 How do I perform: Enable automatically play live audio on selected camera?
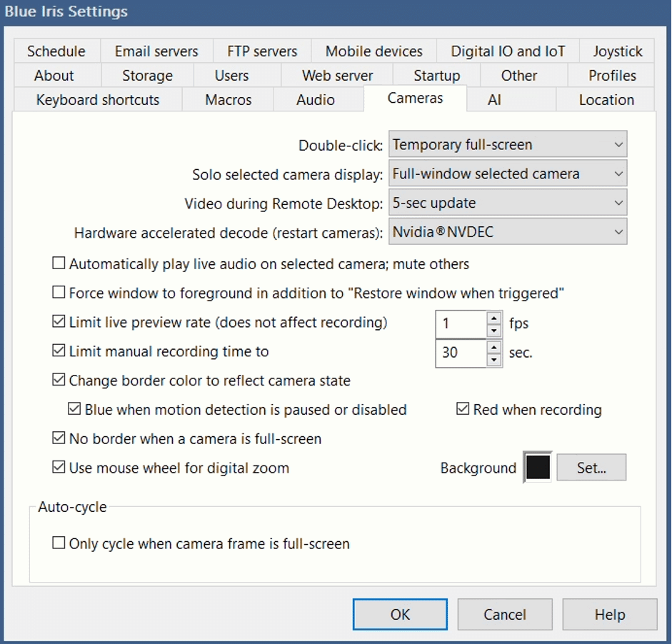click(59, 263)
